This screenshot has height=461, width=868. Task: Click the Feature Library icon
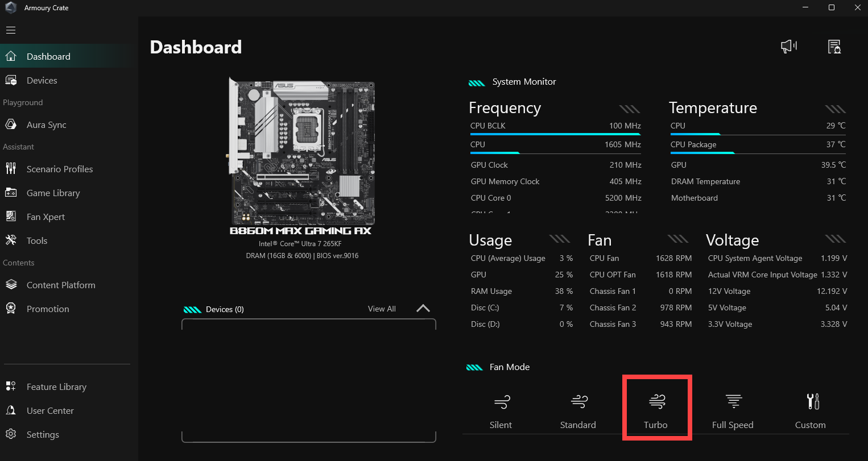point(11,387)
